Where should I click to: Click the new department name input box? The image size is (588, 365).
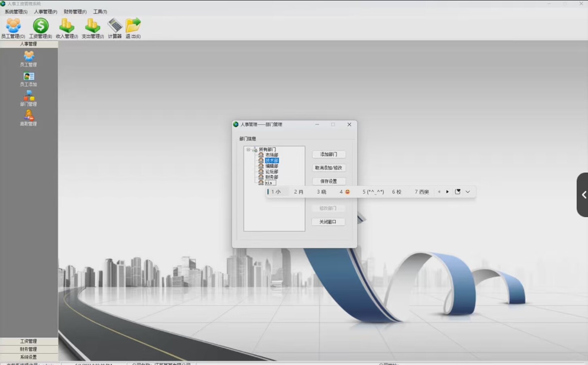tap(270, 183)
